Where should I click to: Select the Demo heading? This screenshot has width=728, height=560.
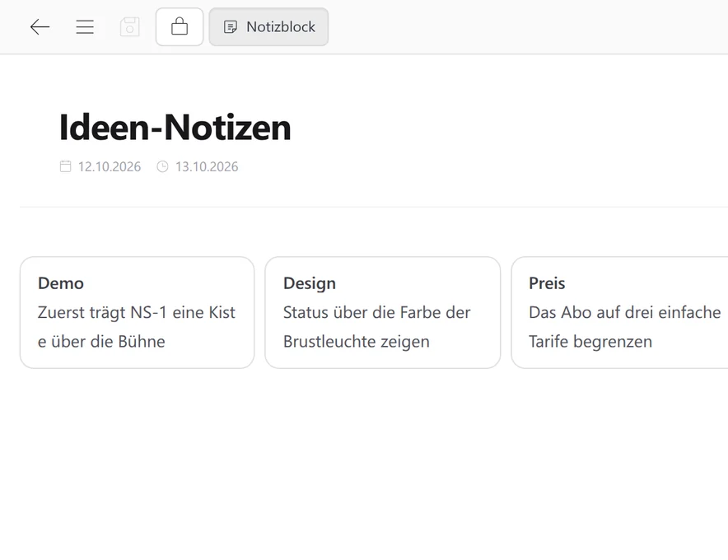tap(61, 283)
